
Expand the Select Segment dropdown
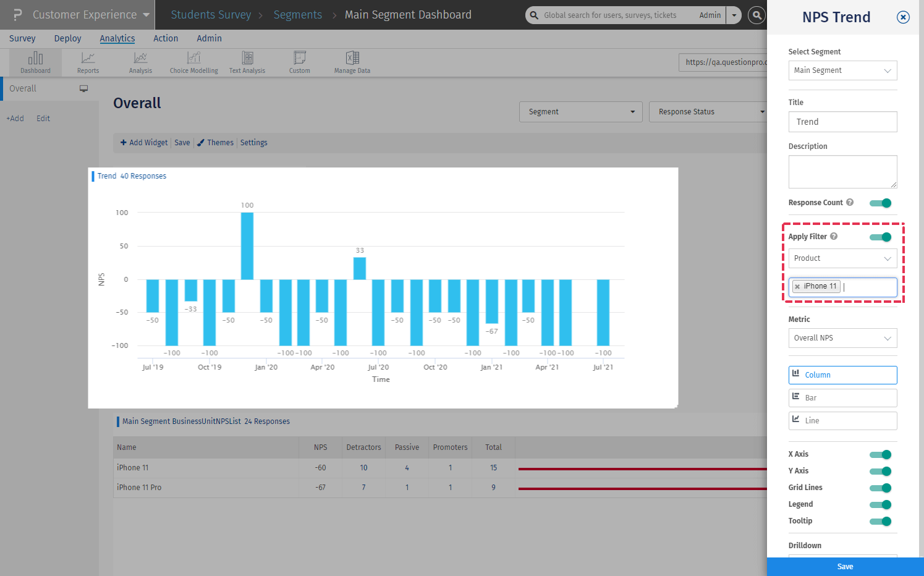(x=842, y=70)
